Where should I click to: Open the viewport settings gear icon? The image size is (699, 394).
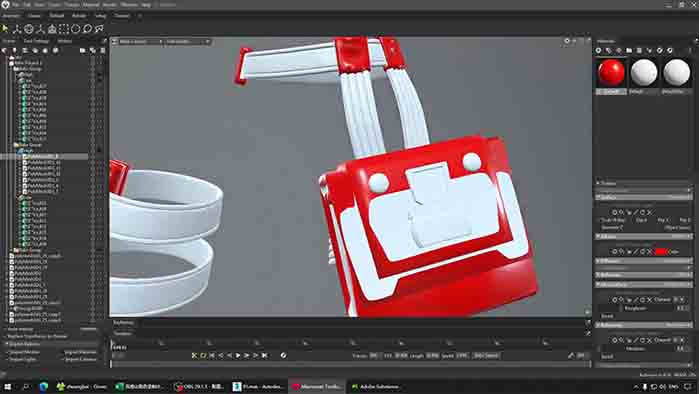[567, 41]
